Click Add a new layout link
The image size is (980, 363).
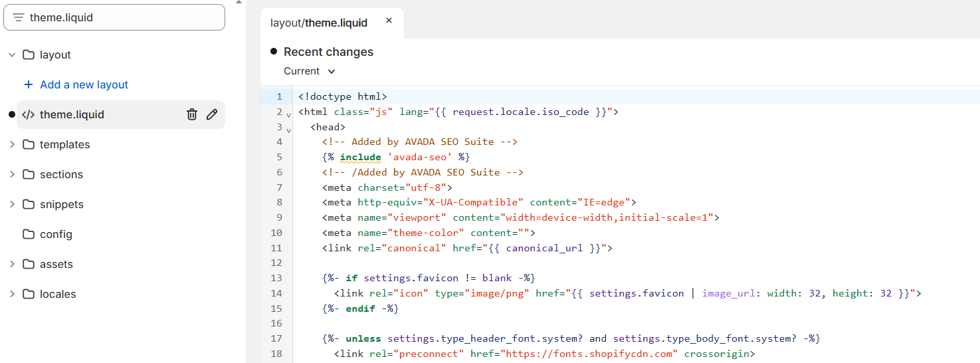pos(84,84)
